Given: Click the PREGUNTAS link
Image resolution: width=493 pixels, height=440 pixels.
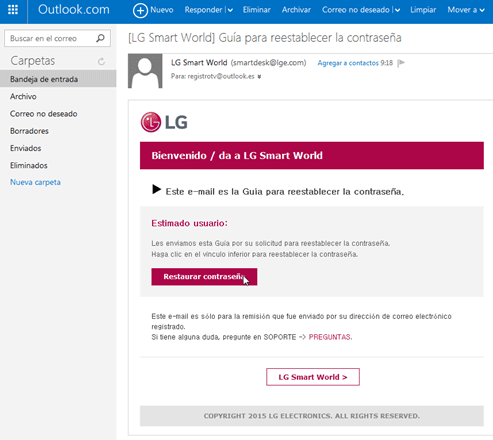Looking at the screenshot, I should tap(329, 337).
